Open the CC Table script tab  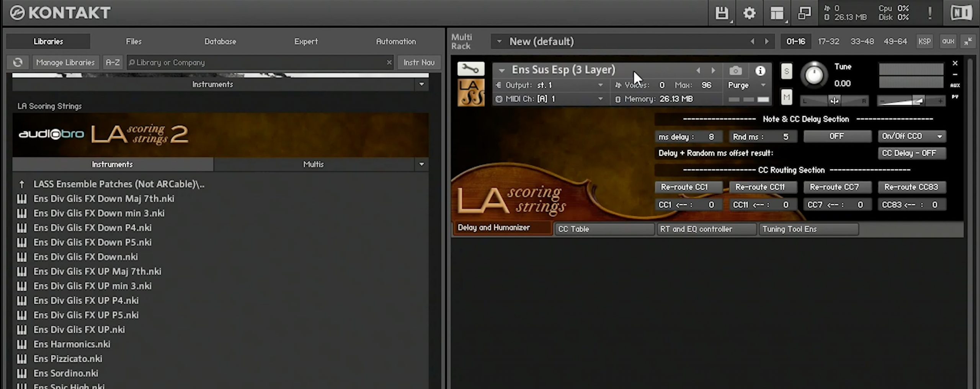coord(604,229)
